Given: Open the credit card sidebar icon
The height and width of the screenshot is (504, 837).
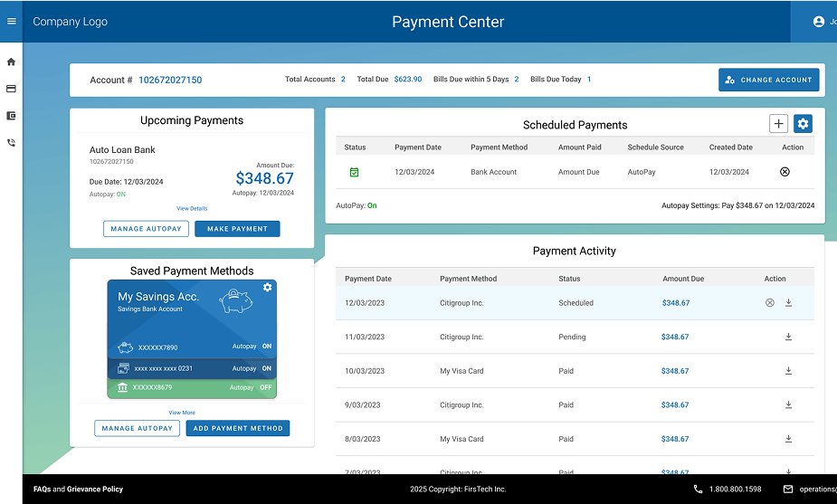Looking at the screenshot, I should pyautogui.click(x=12, y=89).
